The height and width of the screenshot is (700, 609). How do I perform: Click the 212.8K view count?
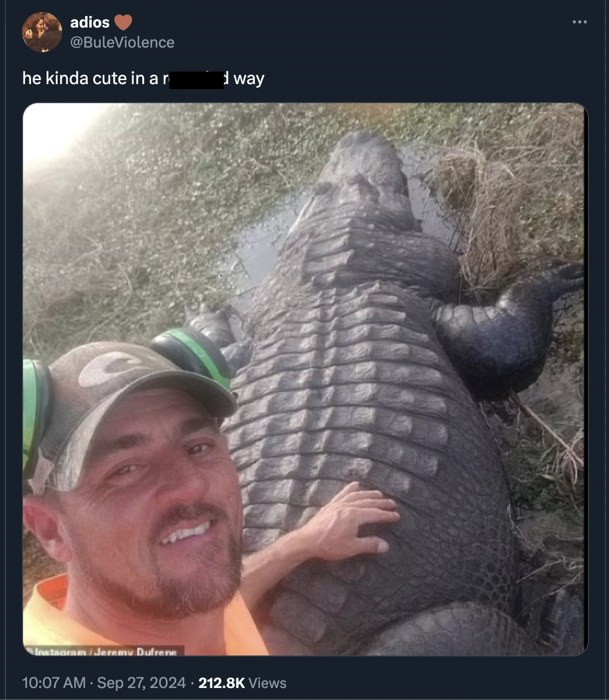click(221, 683)
